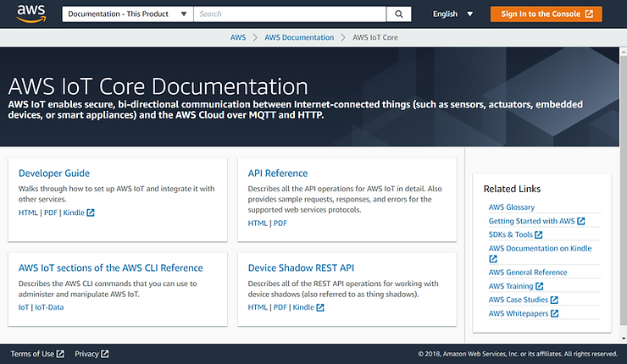This screenshot has width=627, height=364.
Task: Click the page vertical scrollbar
Action: tap(623, 190)
